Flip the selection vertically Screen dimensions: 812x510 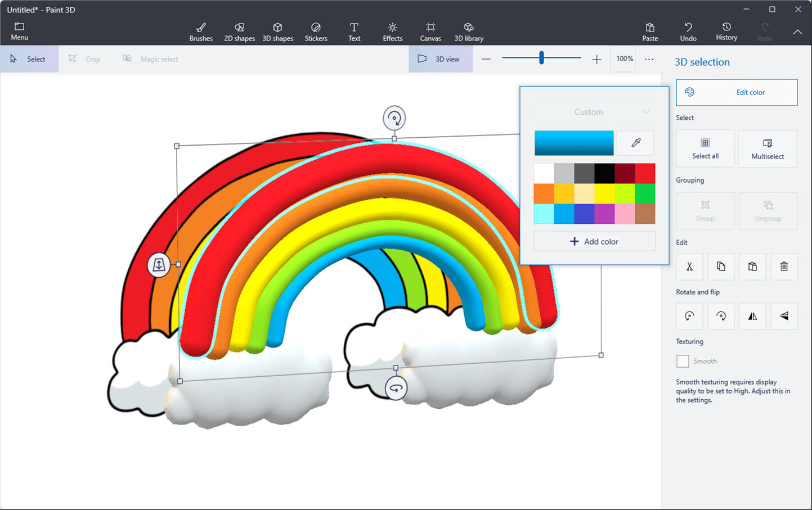pos(784,316)
